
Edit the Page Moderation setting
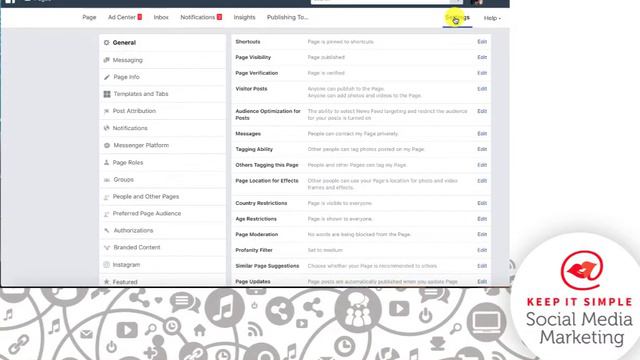point(482,234)
